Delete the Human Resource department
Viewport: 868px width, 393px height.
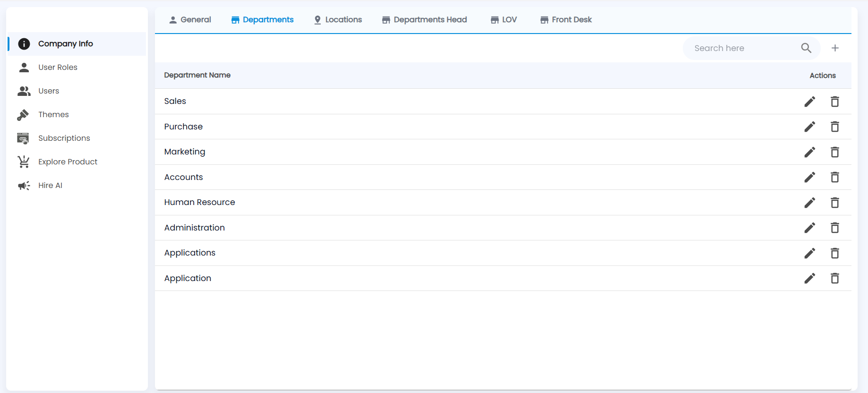pyautogui.click(x=835, y=203)
